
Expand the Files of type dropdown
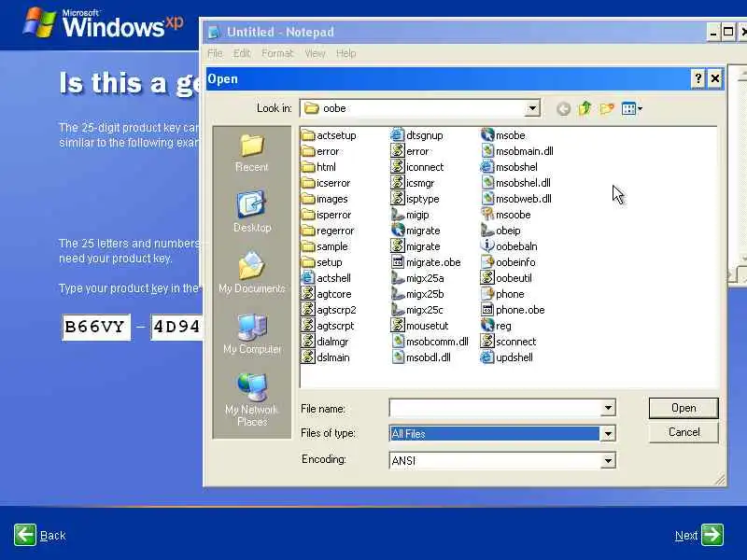coord(608,434)
